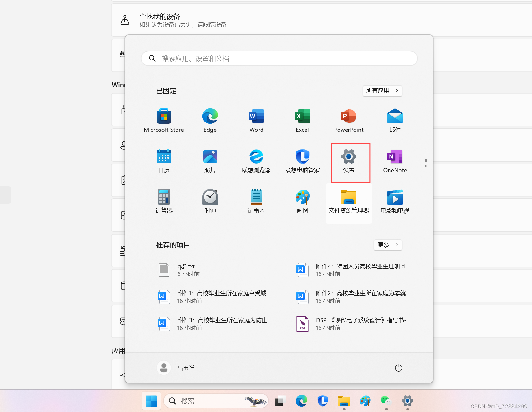This screenshot has width=532, height=412.
Task: Launch Edge from the pinned apps grid
Action: point(210,121)
